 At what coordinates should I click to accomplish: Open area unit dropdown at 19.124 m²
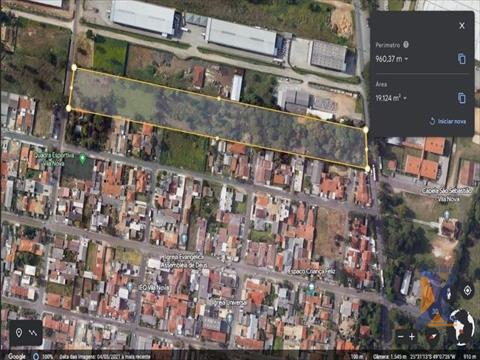point(405,98)
